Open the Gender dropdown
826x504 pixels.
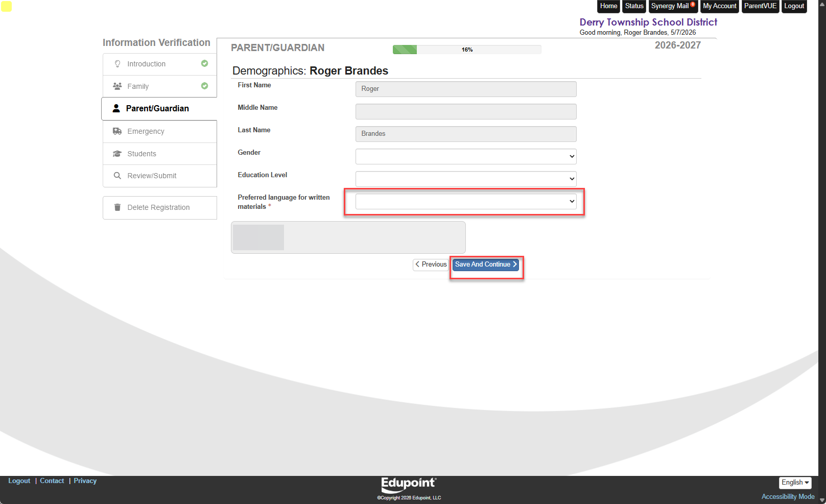[x=466, y=156]
